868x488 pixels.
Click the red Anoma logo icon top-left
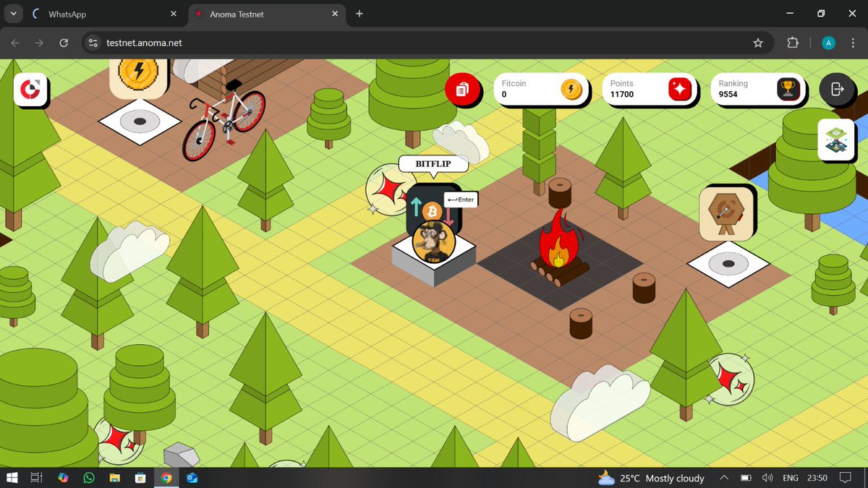coord(29,89)
